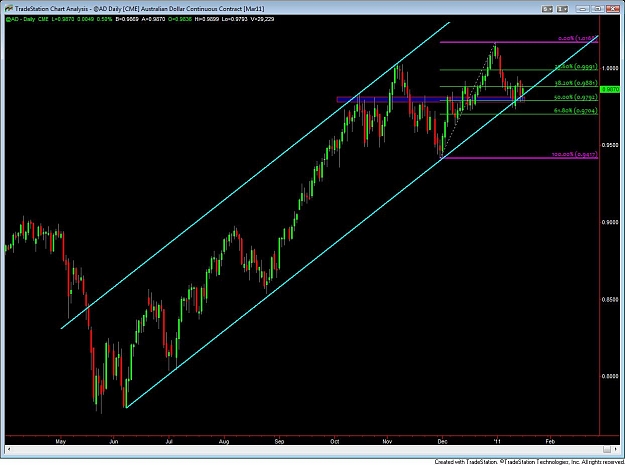Click the volume readout V=29,229 in status line
Screen dimensions: 625x465
[262, 19]
